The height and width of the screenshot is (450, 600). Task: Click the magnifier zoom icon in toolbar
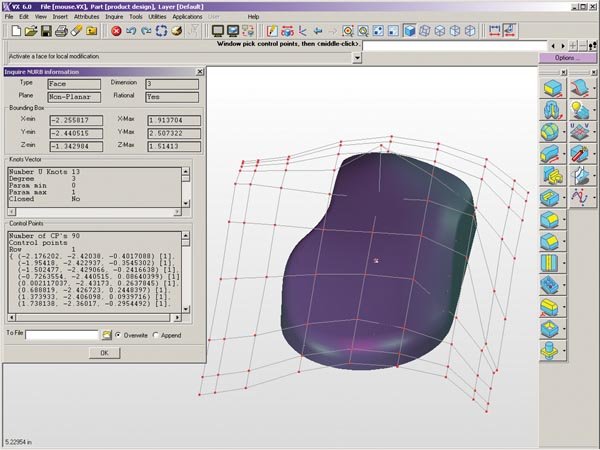pos(363,31)
